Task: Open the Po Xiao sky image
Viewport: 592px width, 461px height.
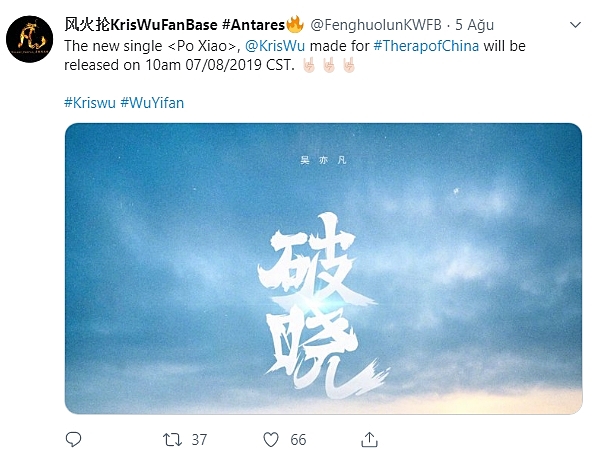Action: point(323,268)
